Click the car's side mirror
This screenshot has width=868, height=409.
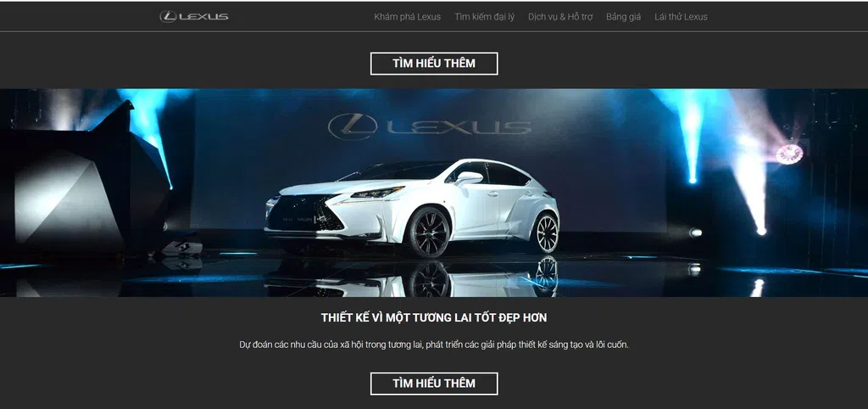coord(468,178)
